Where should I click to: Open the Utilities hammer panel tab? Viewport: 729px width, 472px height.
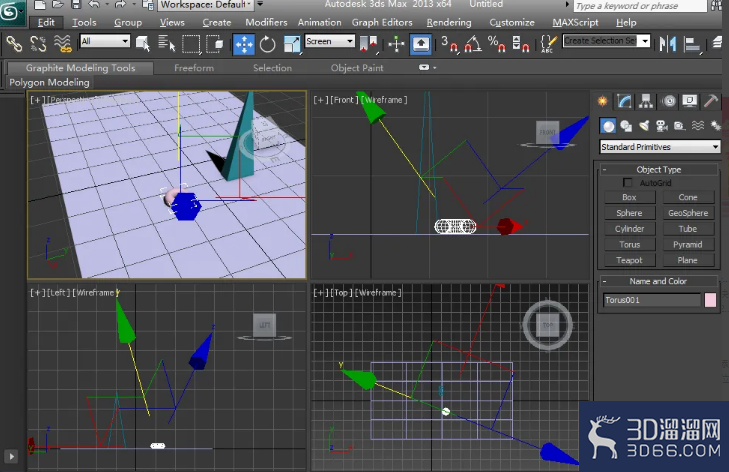pyautogui.click(x=711, y=101)
